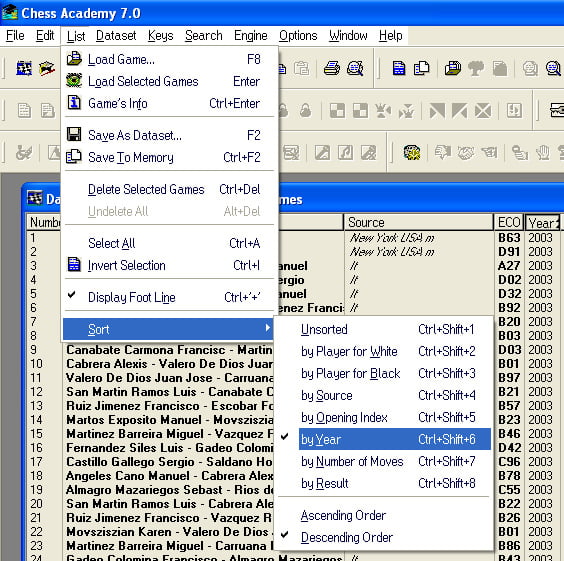Sort games by Opening Index

[385, 417]
